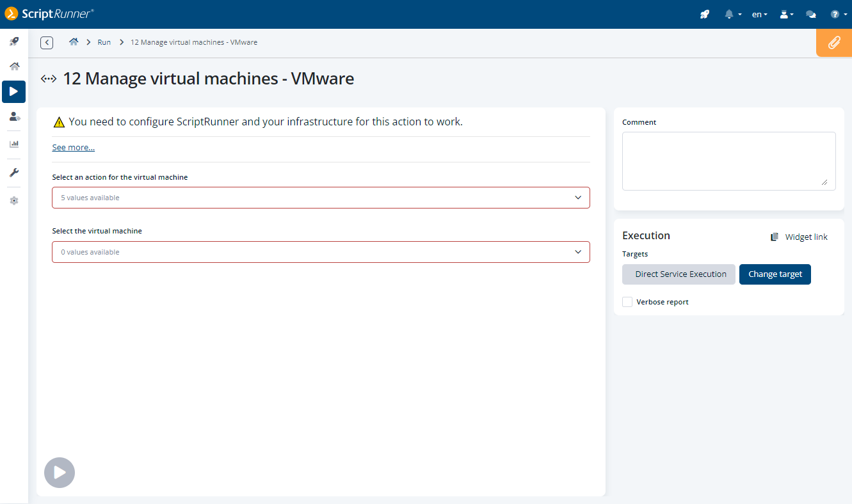Click the chat bubbles icon in header
Screen dimensions: 852x504
pyautogui.click(x=810, y=14)
